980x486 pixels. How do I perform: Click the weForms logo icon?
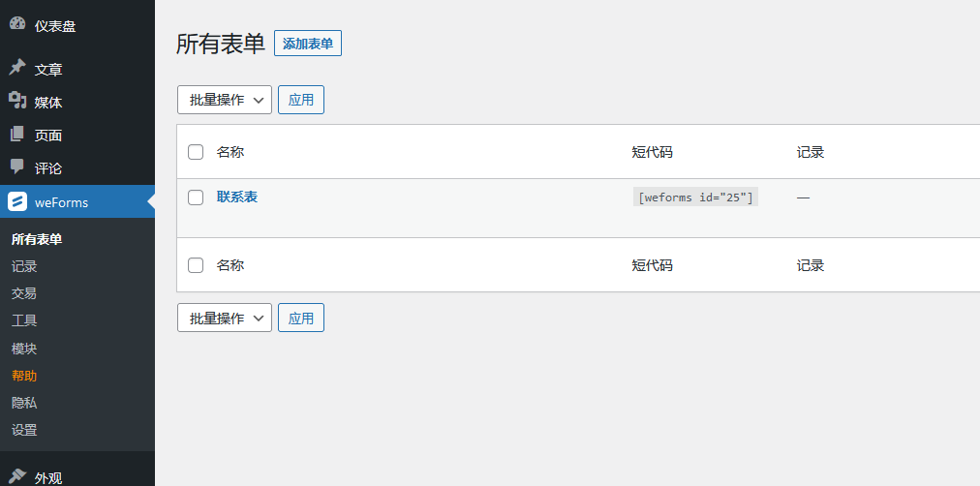[17, 201]
